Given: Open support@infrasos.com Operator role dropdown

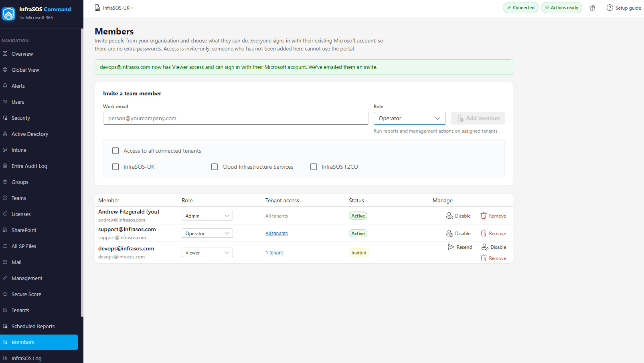Looking at the screenshot, I should (x=207, y=233).
